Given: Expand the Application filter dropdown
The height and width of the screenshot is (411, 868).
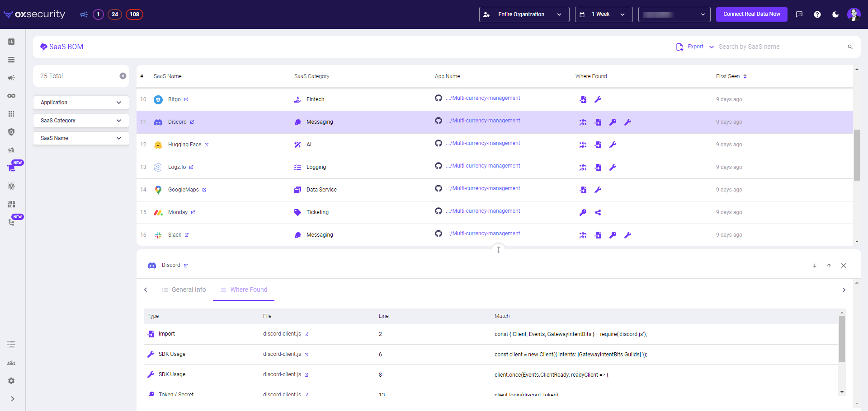Looking at the screenshot, I should (81, 103).
